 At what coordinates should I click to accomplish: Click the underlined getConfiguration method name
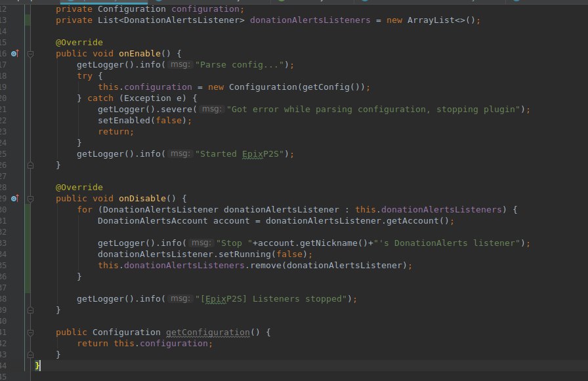pyautogui.click(x=208, y=332)
